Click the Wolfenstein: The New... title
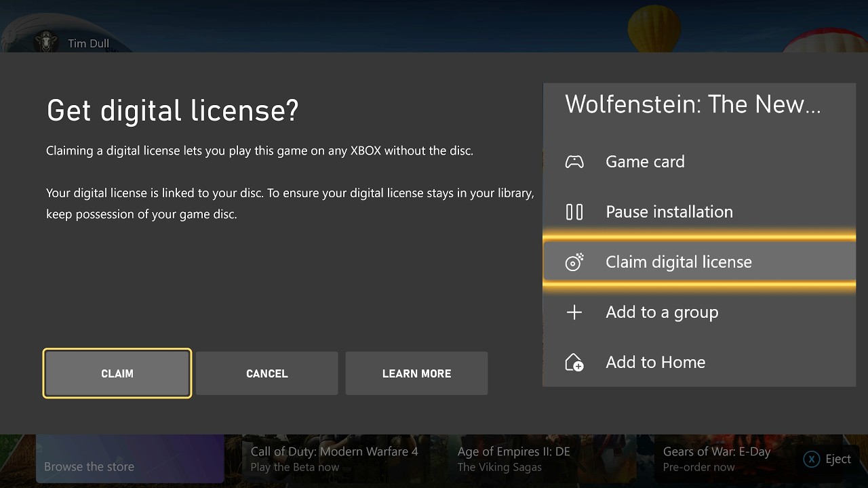The image size is (868, 488). 693,104
